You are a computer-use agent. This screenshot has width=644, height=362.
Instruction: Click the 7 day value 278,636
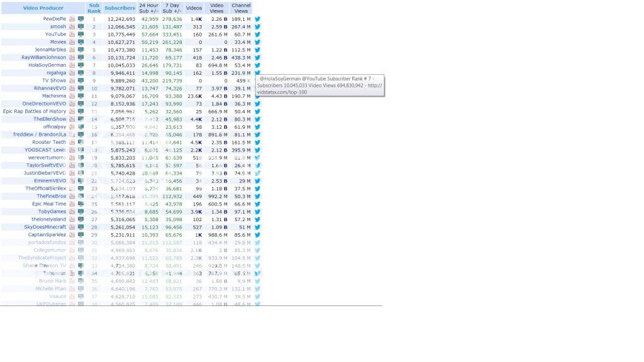coord(172,19)
